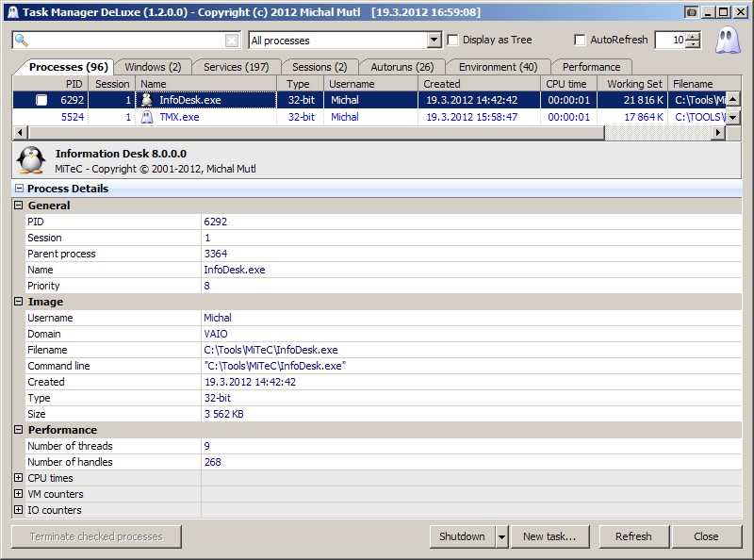754x560 pixels.
Task: Sort by the PID column header
Action: click(x=51, y=84)
